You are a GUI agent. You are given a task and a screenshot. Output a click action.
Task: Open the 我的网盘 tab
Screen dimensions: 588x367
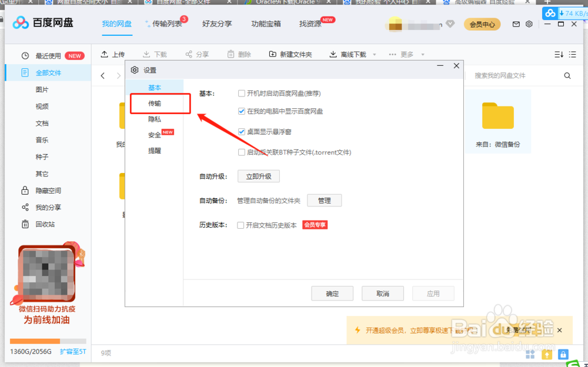pos(117,24)
